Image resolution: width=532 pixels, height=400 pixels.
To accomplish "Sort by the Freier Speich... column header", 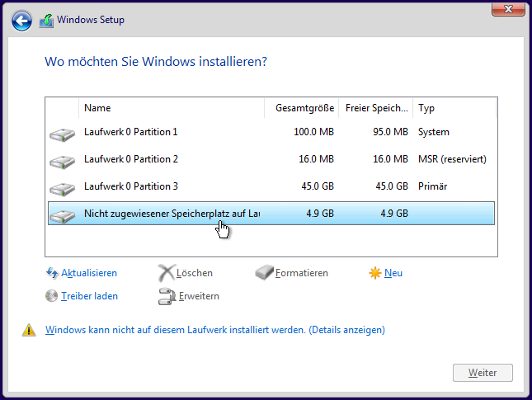I will 376,108.
